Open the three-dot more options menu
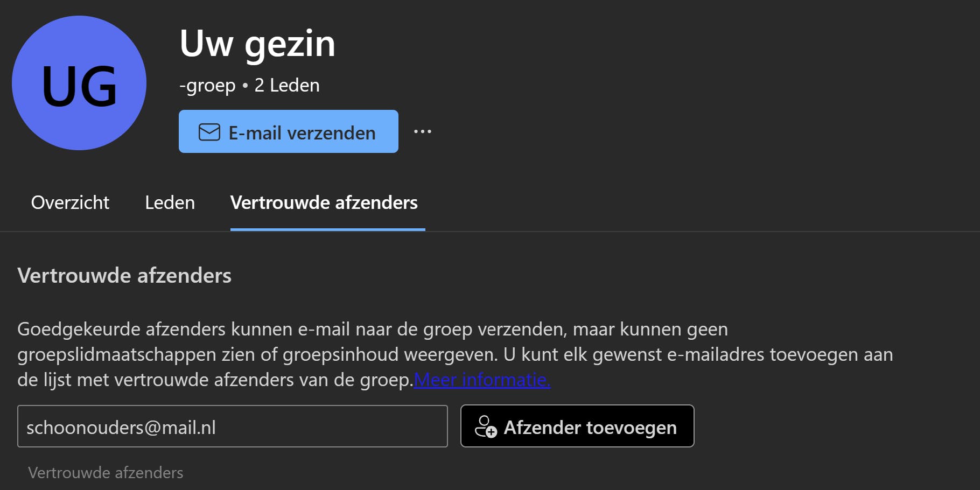Image resolution: width=980 pixels, height=490 pixels. tap(423, 132)
